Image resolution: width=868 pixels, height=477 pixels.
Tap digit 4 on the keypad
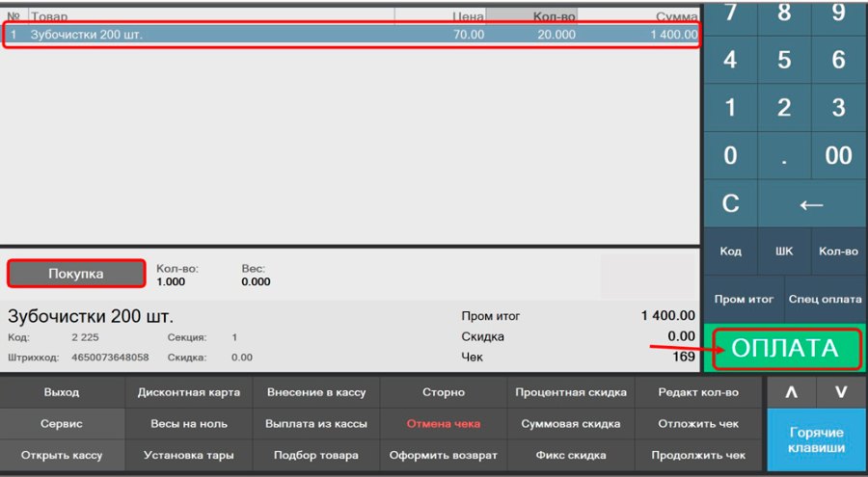730,60
